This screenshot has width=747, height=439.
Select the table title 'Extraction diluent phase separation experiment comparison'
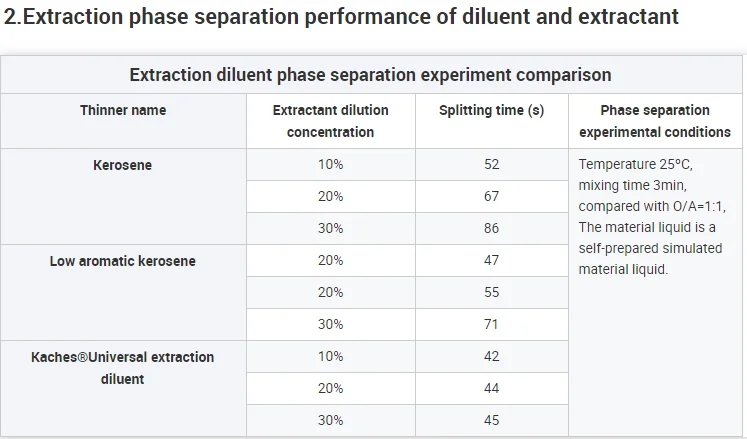click(x=371, y=75)
